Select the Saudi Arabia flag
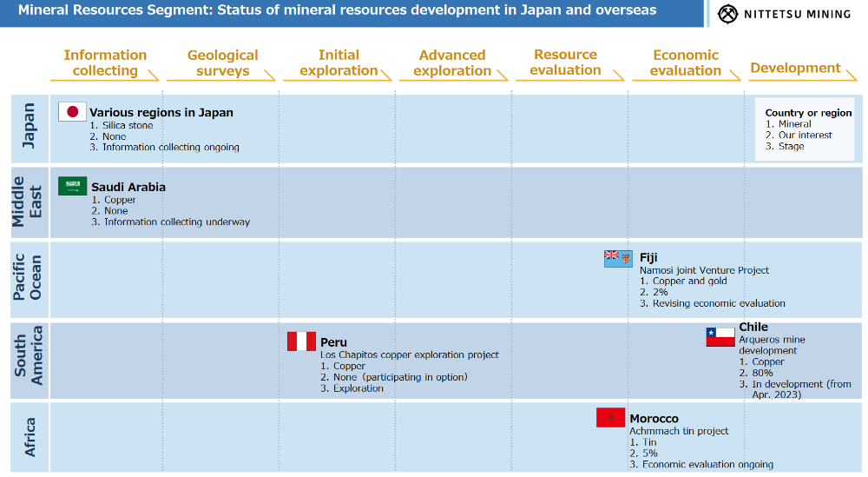The height and width of the screenshot is (477, 868). pos(72,186)
